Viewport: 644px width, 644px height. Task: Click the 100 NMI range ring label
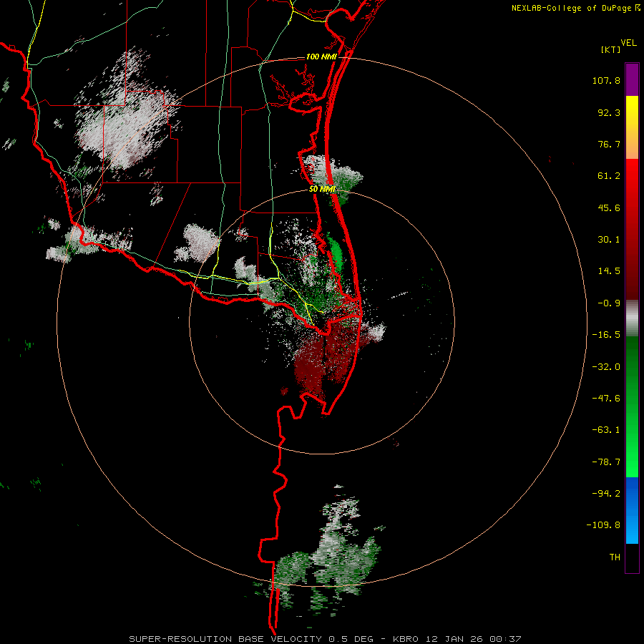321,57
